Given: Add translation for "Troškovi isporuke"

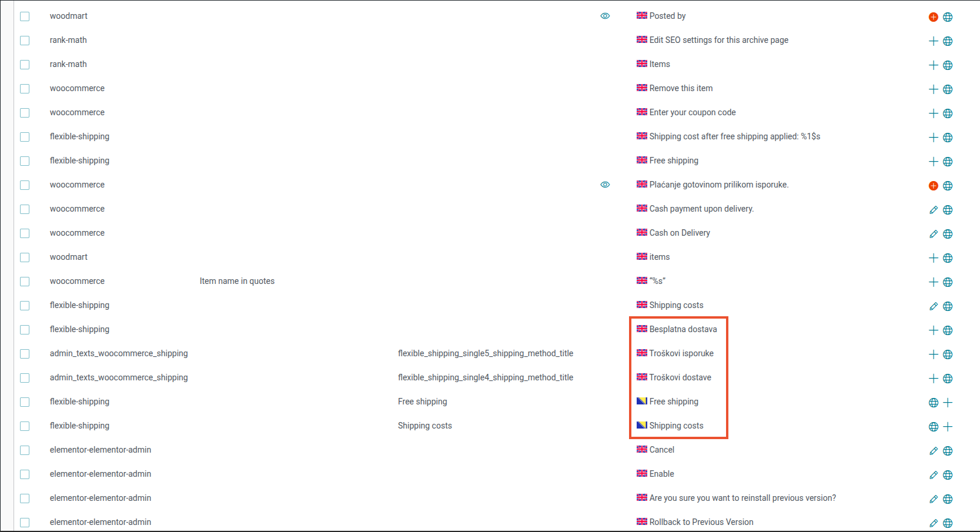Looking at the screenshot, I should coord(933,354).
